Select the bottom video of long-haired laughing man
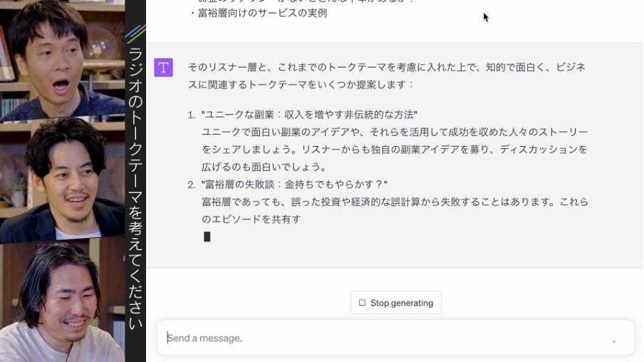The width and height of the screenshot is (644, 362). (x=63, y=303)
